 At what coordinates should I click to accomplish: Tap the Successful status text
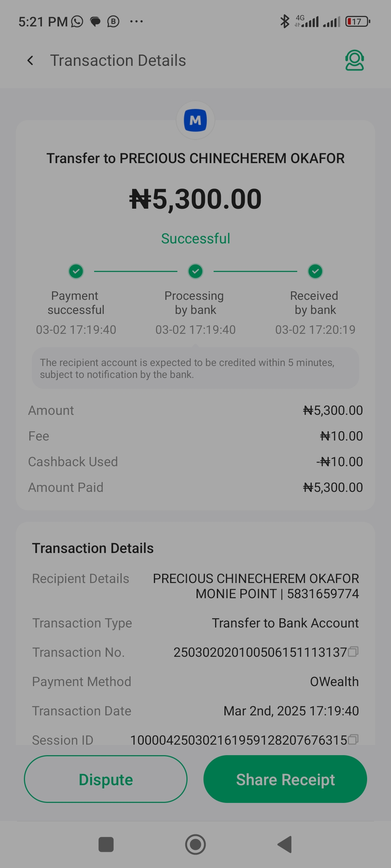[x=195, y=239]
